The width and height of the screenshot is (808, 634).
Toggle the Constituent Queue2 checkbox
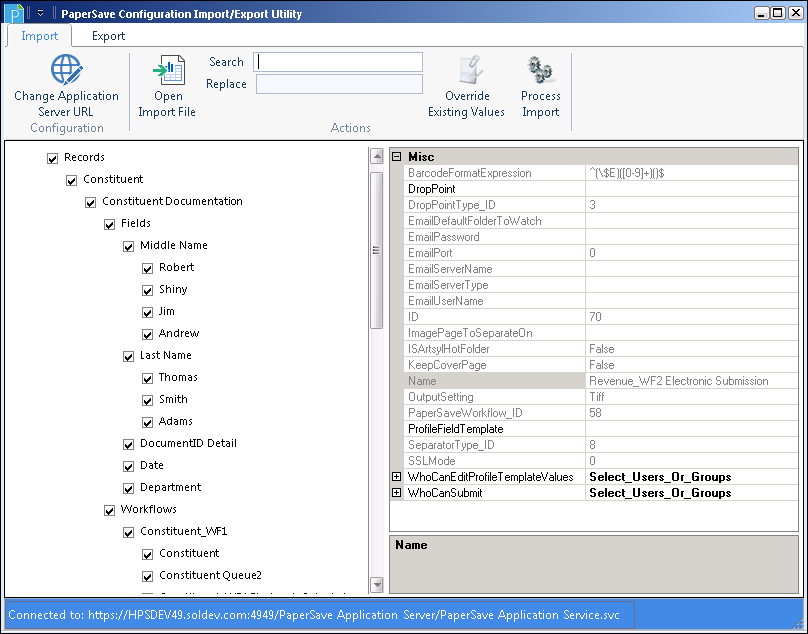coord(147,576)
